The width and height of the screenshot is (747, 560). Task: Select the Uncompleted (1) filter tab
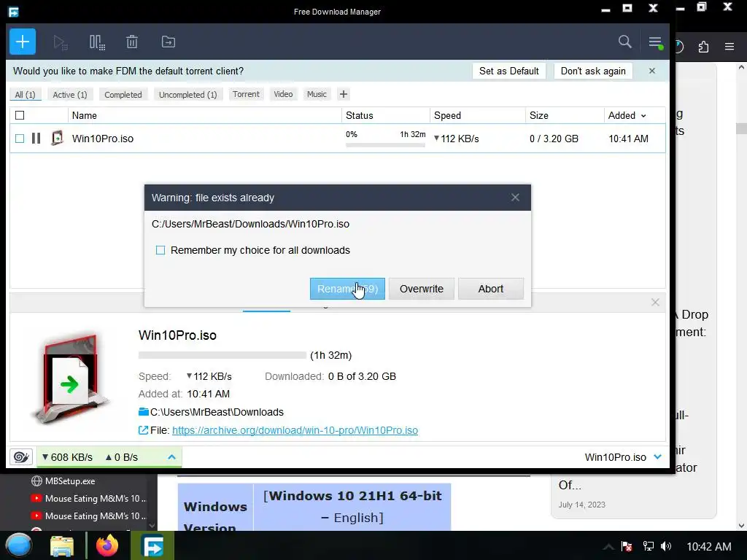coord(187,95)
